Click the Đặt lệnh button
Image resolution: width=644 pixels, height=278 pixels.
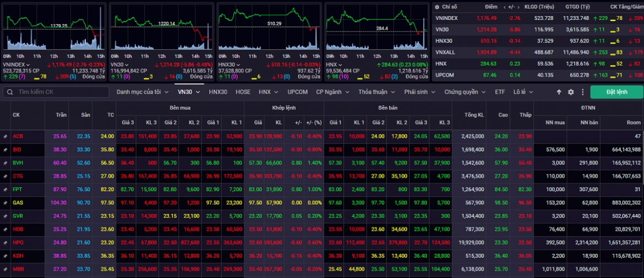tap(616, 92)
